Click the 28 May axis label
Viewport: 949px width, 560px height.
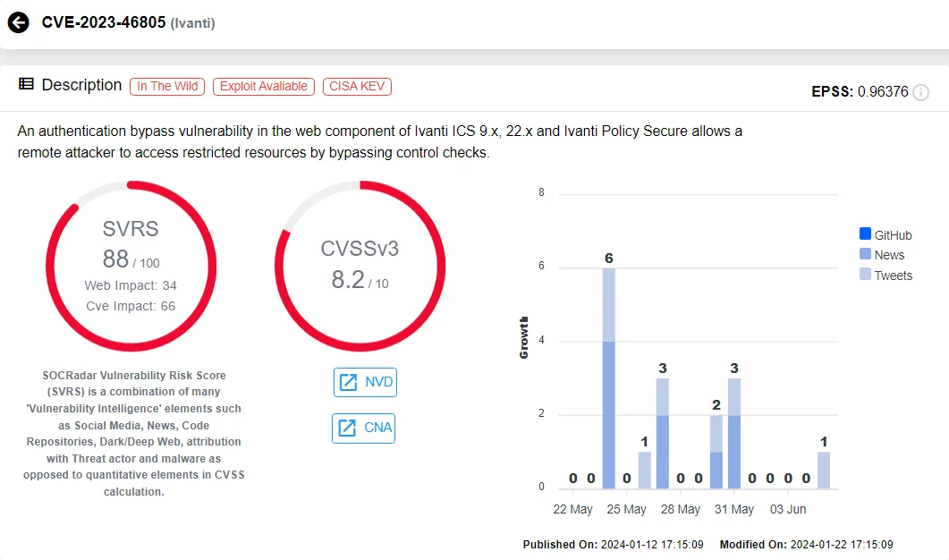coord(681,509)
